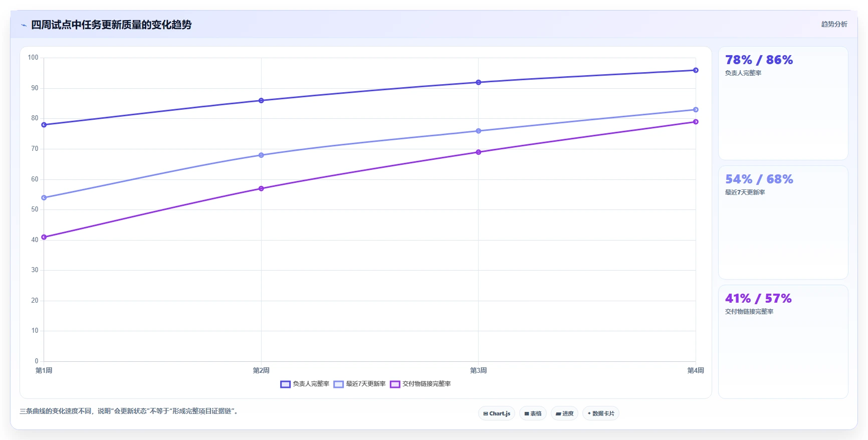The width and height of the screenshot is (868, 440).
Task: Click the 负责人完整率 caption in the stat card
Action: [743, 73]
